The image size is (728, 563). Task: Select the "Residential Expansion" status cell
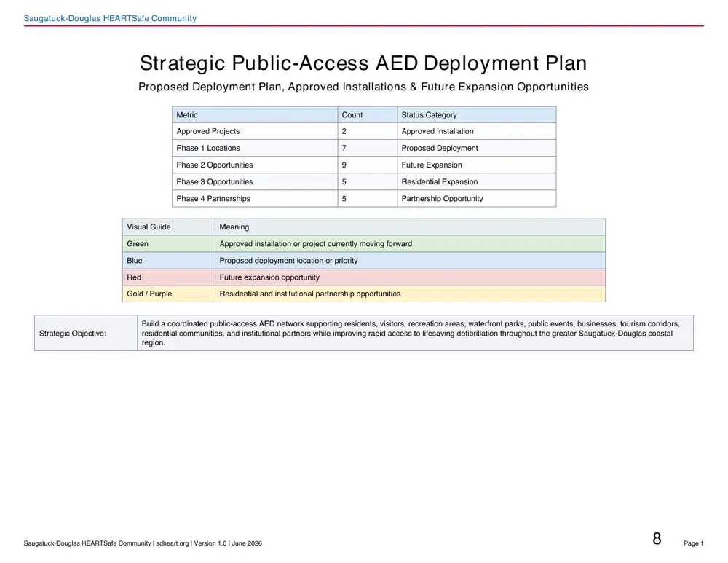pos(476,181)
